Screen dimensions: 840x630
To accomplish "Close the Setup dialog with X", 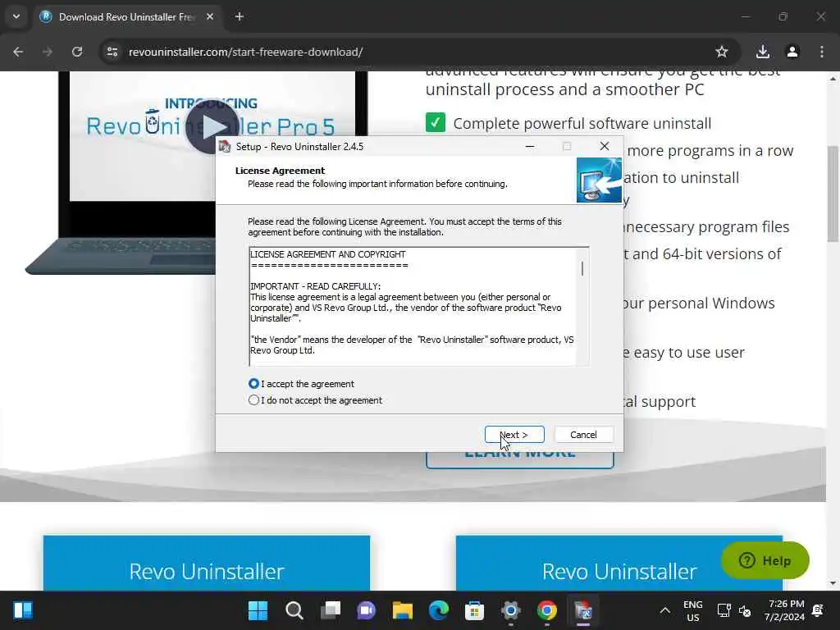I will pyautogui.click(x=605, y=146).
